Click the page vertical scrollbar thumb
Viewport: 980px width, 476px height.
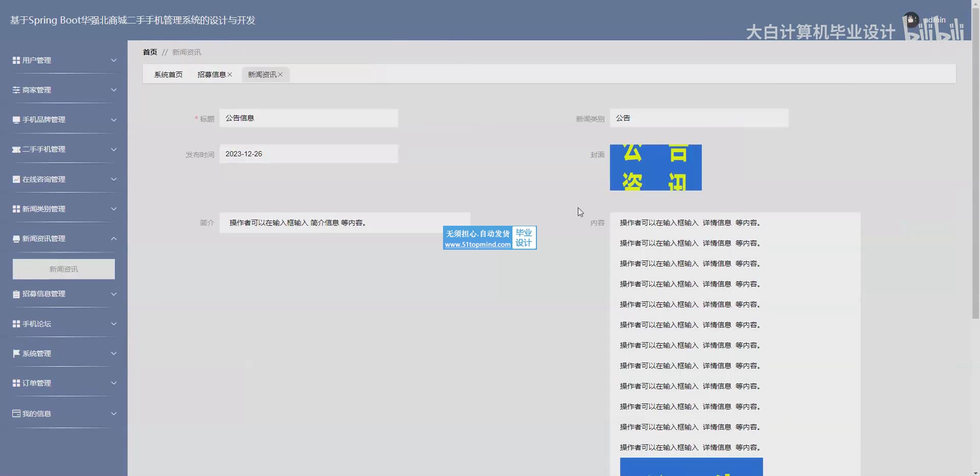click(x=975, y=163)
